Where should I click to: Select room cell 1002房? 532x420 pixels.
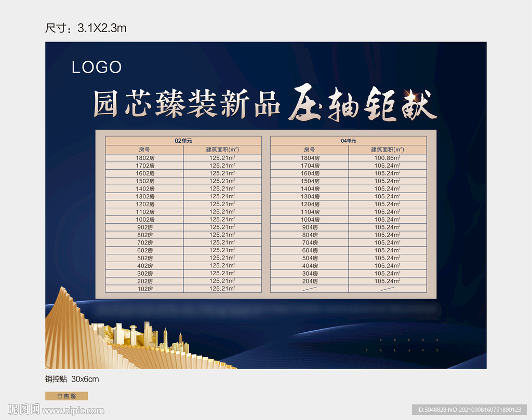(x=145, y=220)
